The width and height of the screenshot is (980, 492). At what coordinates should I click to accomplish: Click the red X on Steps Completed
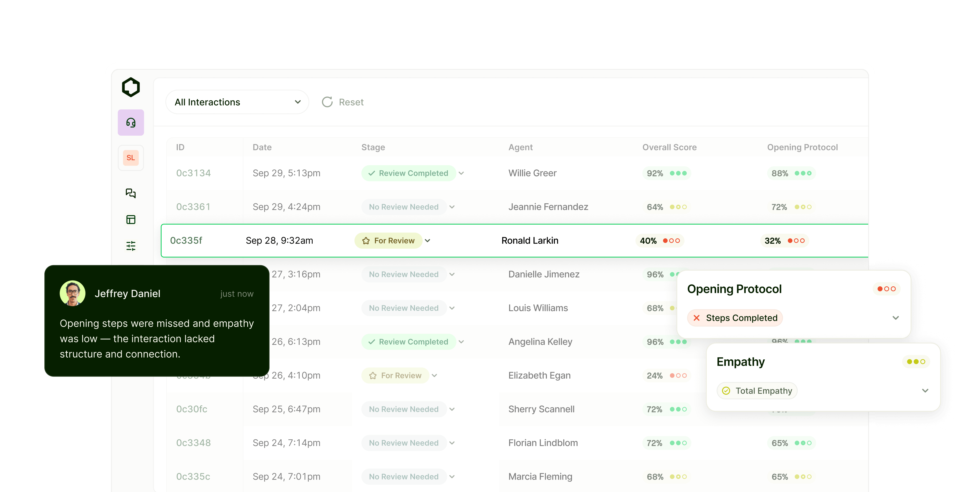point(696,318)
